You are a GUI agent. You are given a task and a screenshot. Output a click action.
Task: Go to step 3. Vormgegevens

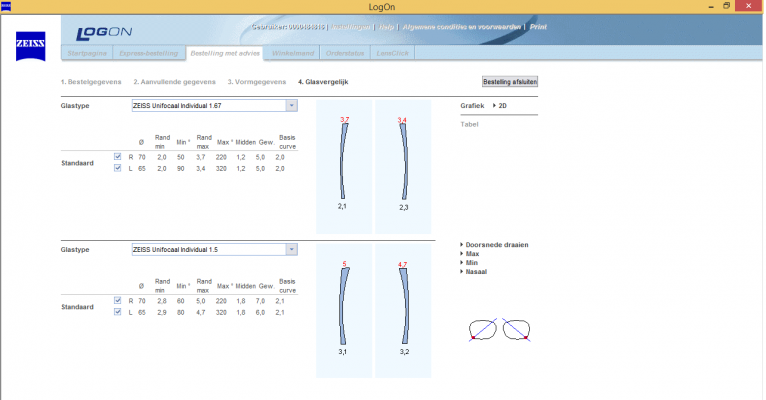pos(257,82)
